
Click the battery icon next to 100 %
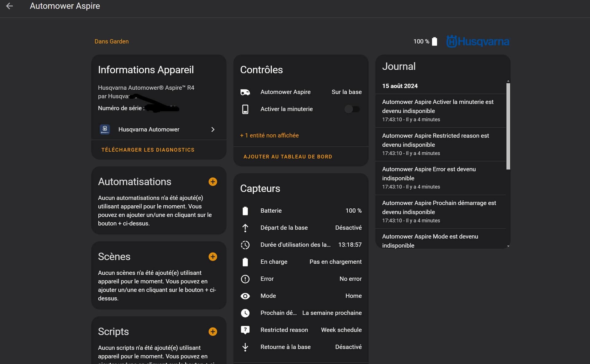(435, 41)
